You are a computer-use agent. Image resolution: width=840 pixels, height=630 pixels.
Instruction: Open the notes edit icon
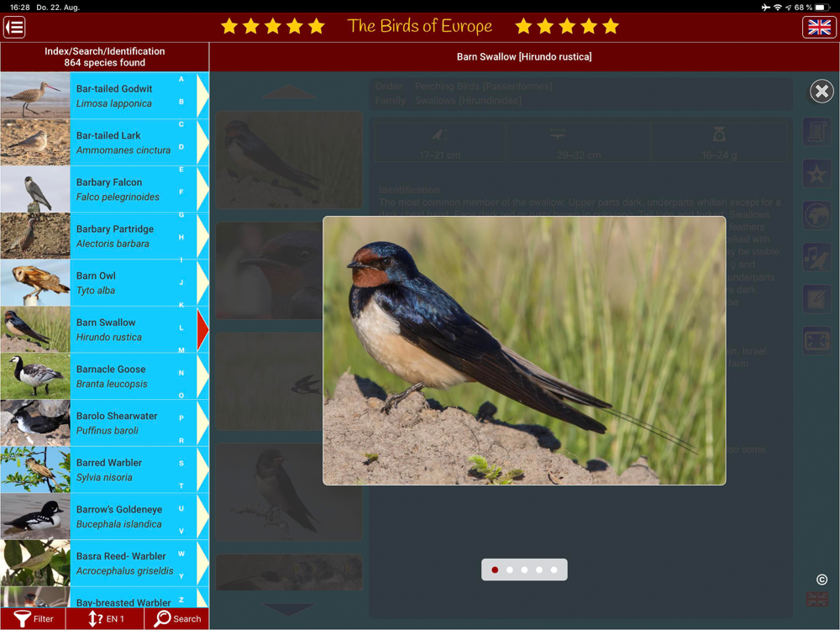pos(816,299)
